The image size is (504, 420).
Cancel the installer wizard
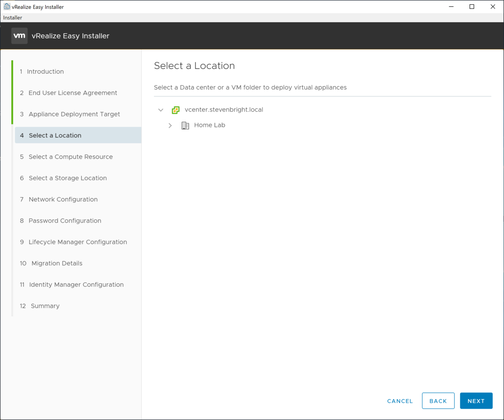pyautogui.click(x=400, y=401)
